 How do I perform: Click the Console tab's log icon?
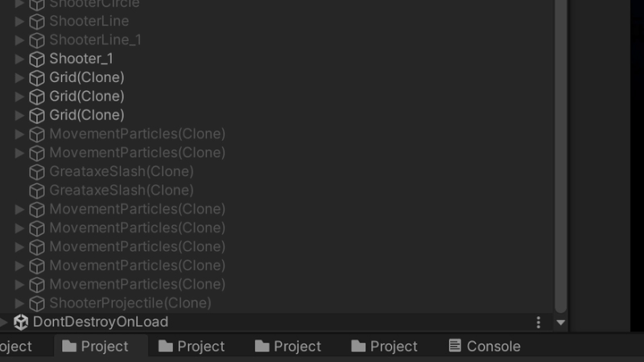(x=455, y=346)
